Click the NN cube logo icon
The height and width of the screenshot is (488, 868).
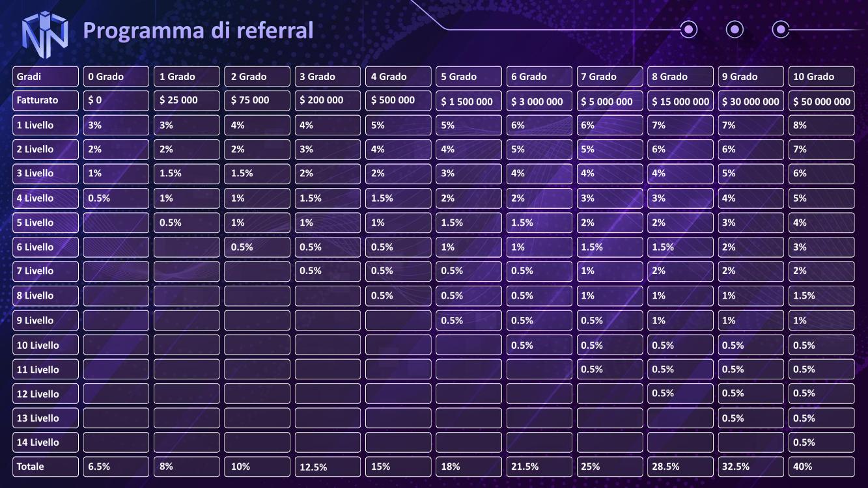click(x=45, y=31)
